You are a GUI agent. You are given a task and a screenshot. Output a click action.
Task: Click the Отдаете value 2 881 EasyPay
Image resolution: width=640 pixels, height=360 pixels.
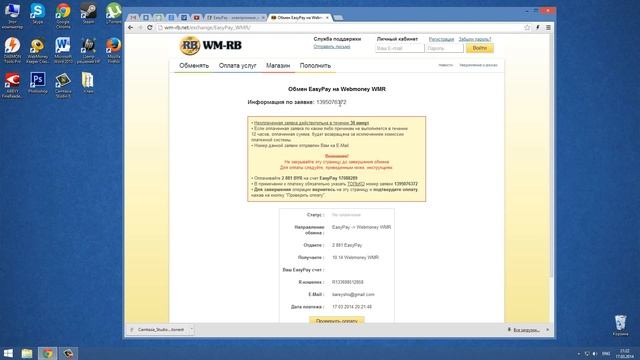tap(347, 245)
